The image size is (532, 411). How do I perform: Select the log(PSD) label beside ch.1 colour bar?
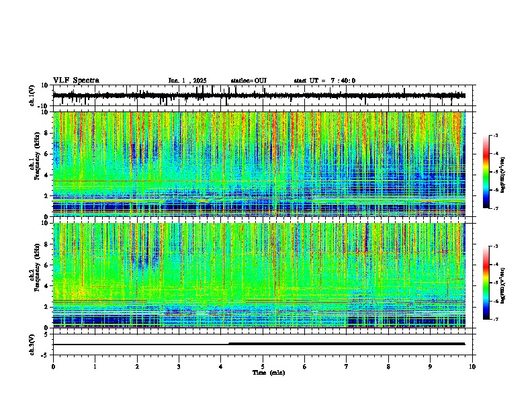click(x=503, y=175)
